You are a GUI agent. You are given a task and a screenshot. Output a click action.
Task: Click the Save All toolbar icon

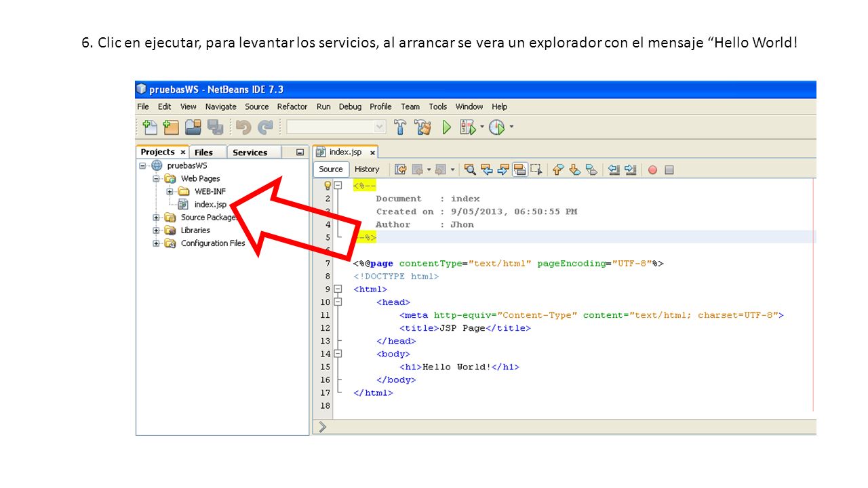215,127
